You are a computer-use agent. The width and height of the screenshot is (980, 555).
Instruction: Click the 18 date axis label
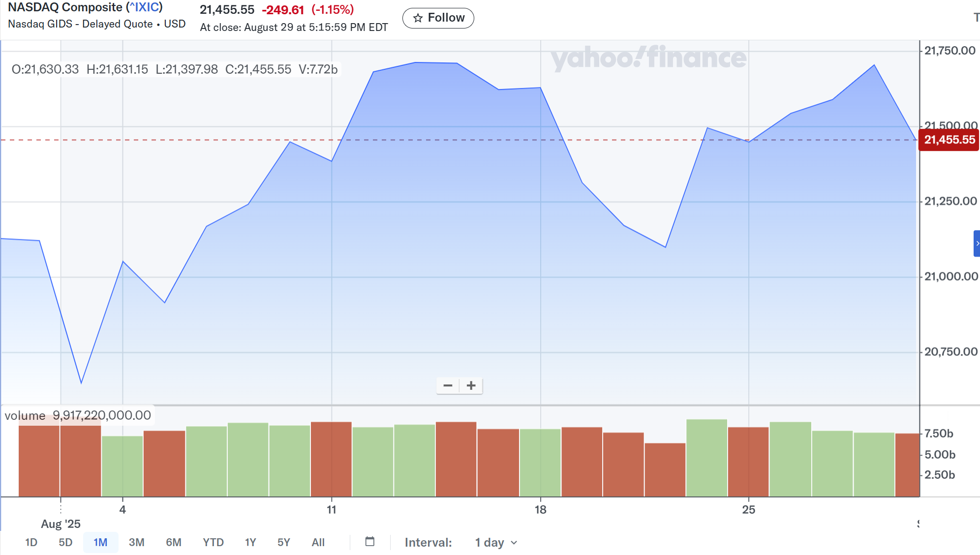[x=540, y=510]
